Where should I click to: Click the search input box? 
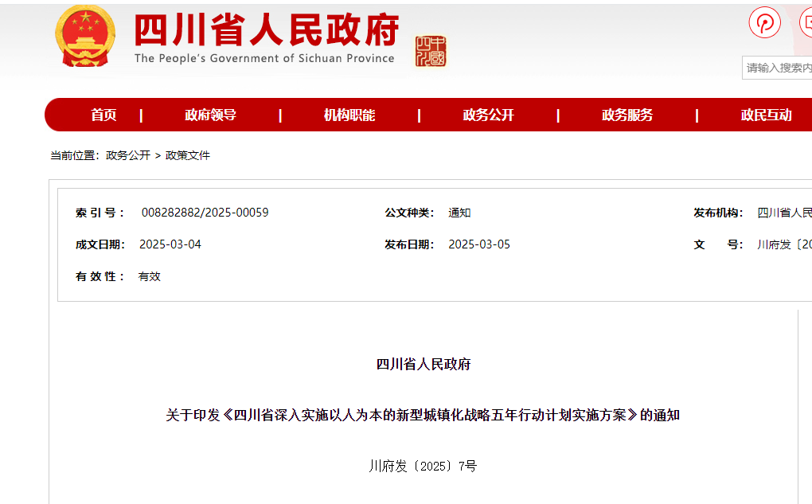coord(778,68)
